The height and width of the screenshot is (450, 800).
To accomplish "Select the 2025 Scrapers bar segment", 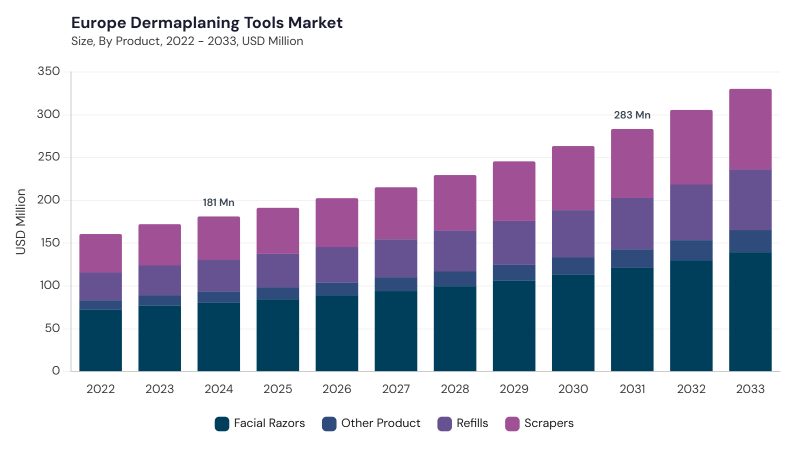I will 278,231.
